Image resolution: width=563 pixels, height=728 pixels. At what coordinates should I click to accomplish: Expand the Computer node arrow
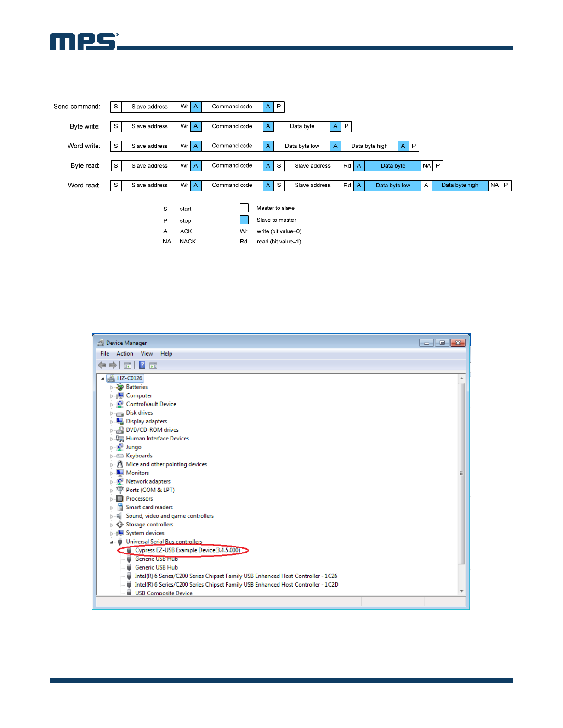(111, 396)
